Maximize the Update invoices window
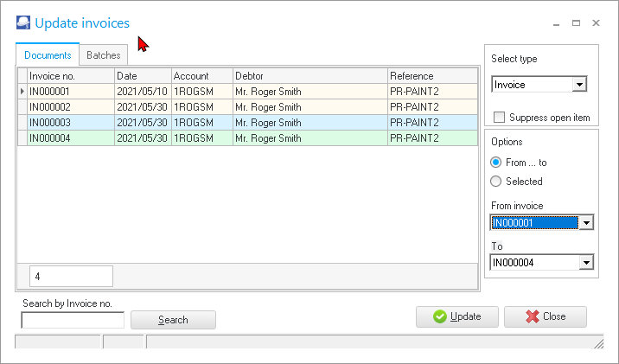Screen dimensions: 619x364 coord(576,23)
